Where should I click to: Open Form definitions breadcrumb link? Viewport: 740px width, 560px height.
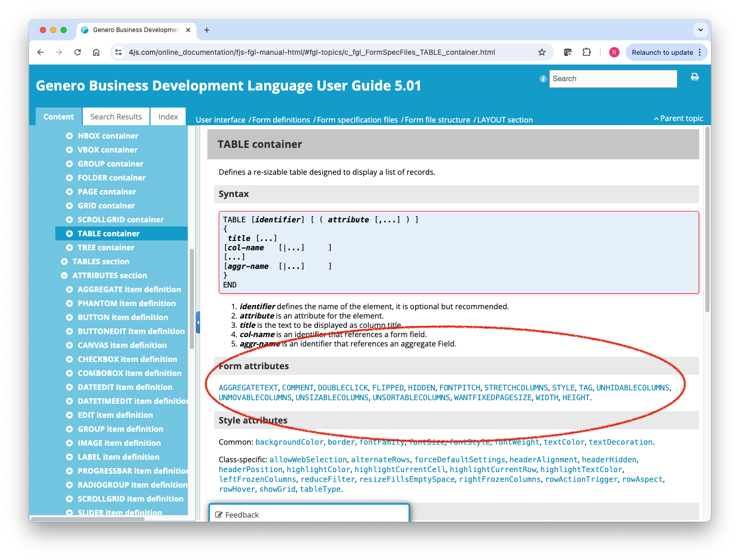pyautogui.click(x=281, y=120)
